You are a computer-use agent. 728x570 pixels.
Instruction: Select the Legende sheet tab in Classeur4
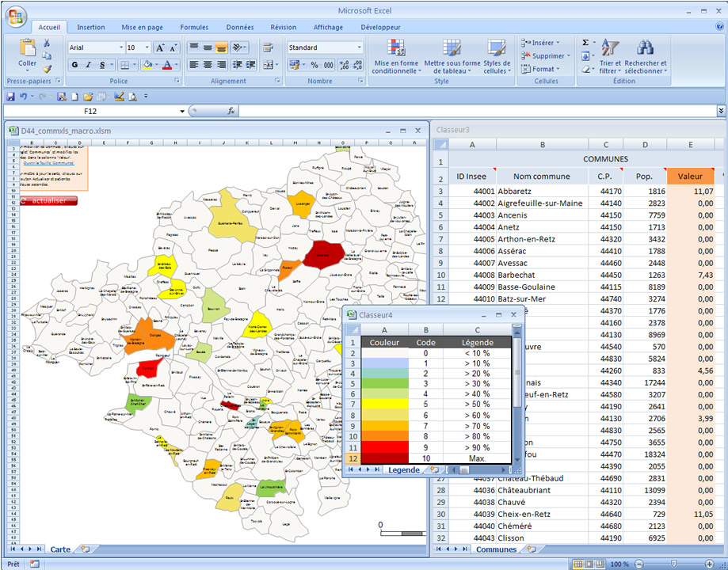[404, 469]
